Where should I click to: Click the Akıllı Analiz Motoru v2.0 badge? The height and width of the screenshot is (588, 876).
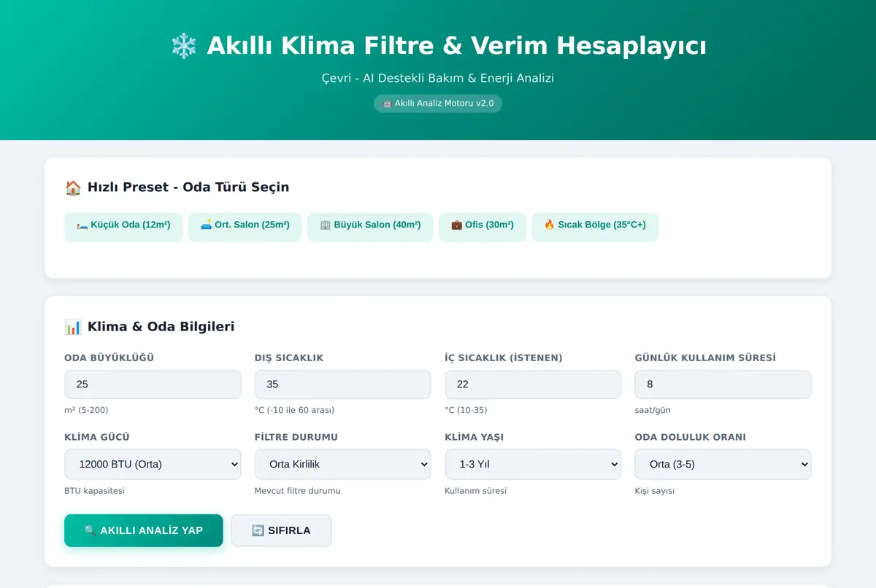tap(438, 104)
